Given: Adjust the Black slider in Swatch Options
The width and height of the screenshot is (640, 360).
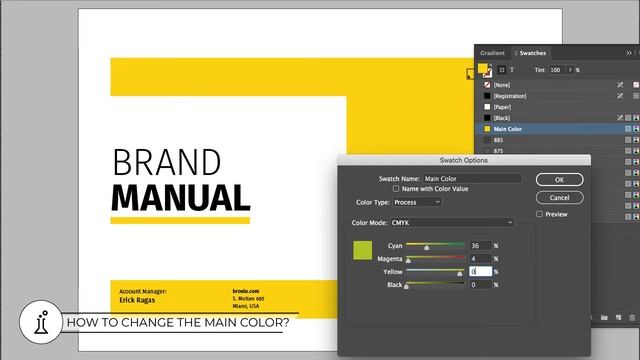Looking at the screenshot, I should tap(407, 287).
